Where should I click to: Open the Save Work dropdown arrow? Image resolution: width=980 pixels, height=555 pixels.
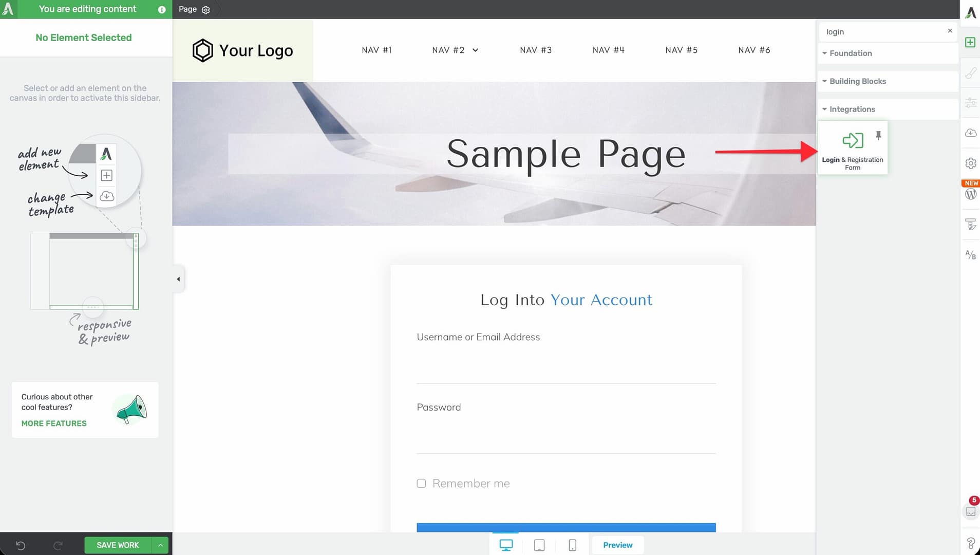pyautogui.click(x=161, y=545)
